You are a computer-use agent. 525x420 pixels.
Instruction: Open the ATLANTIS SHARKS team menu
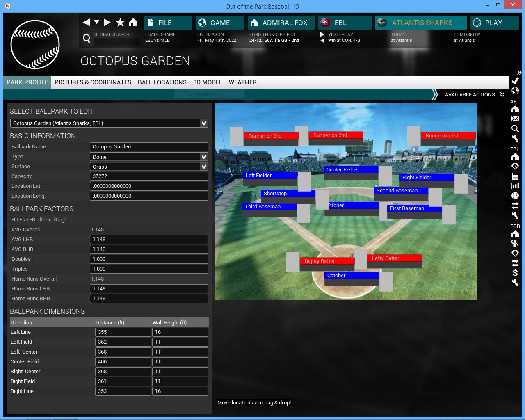[x=421, y=23]
